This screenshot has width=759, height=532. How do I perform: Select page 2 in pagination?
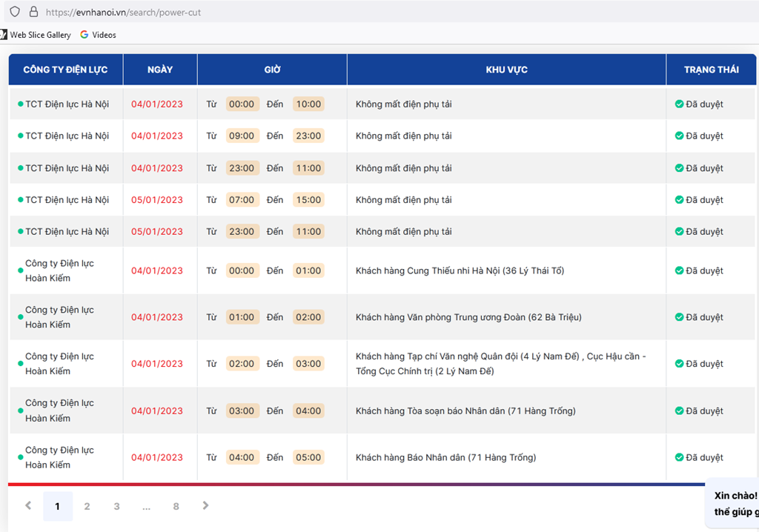click(87, 506)
